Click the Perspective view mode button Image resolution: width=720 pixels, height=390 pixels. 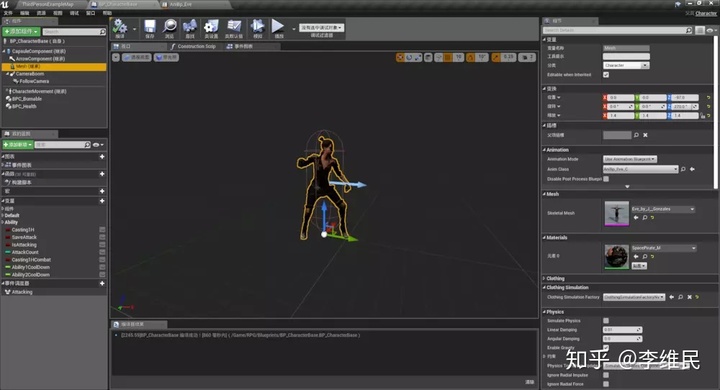(x=137, y=57)
